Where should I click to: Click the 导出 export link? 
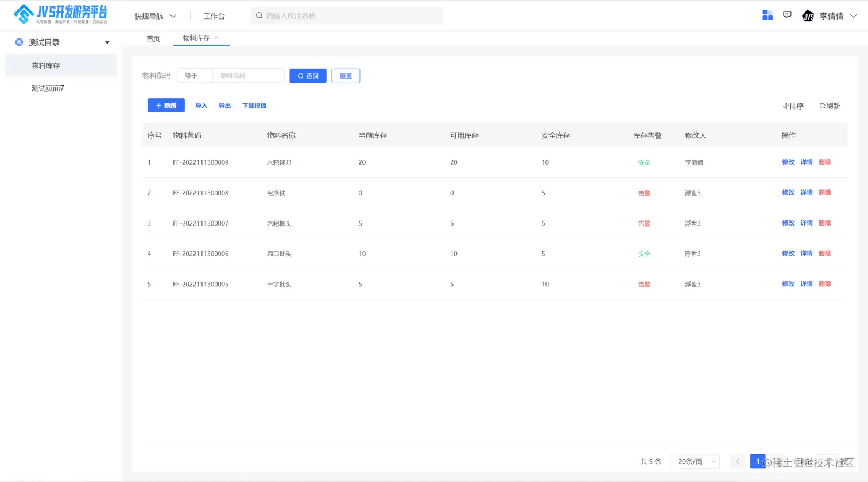pyautogui.click(x=224, y=106)
